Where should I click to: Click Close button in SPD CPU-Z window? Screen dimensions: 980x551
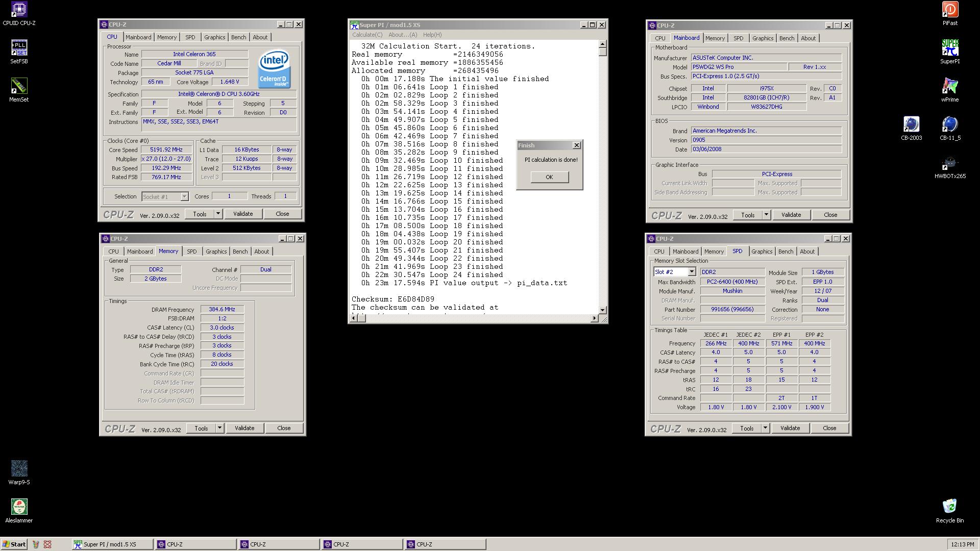(829, 428)
